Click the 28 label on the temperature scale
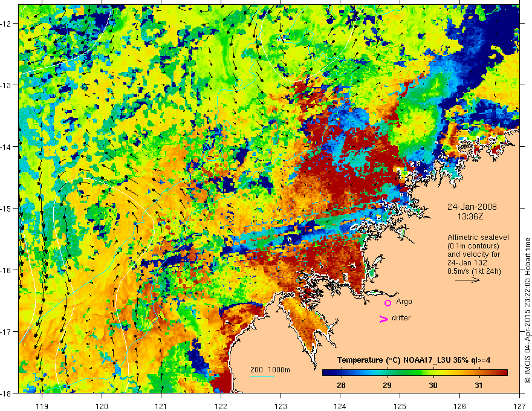This screenshot has height=411, width=532. (341, 385)
